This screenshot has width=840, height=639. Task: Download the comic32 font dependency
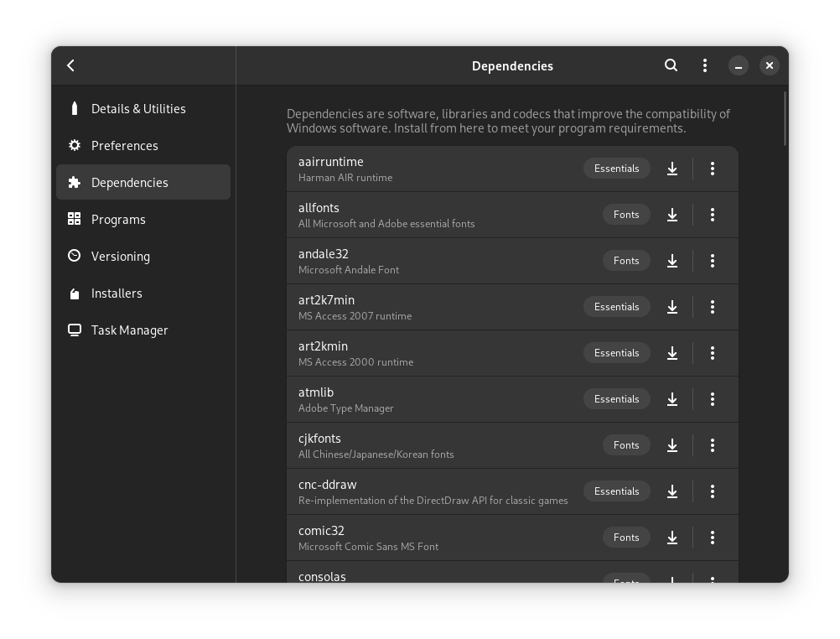pyautogui.click(x=671, y=538)
